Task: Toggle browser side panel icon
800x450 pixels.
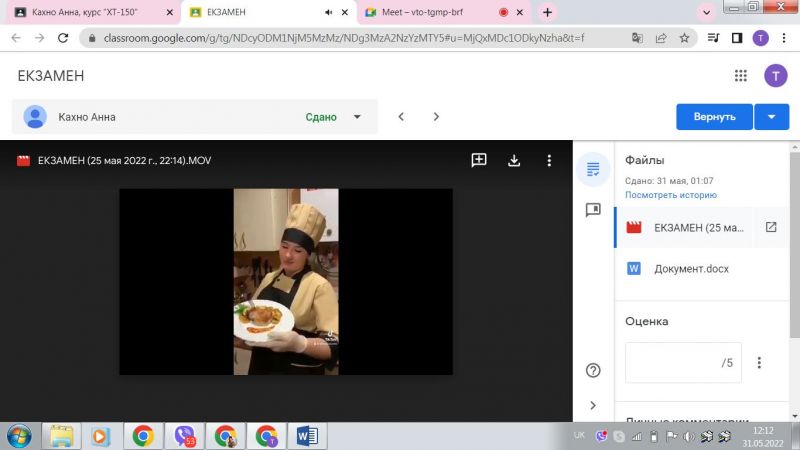Action: pyautogui.click(x=737, y=38)
